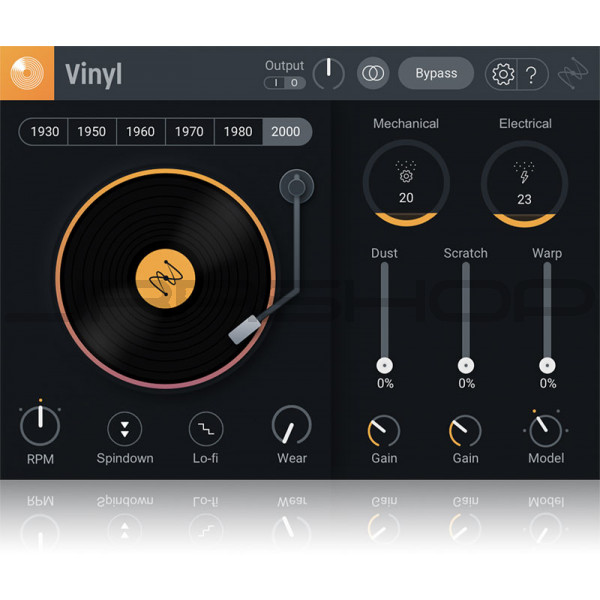The height and width of the screenshot is (600, 600).
Task: Click the Electrical label
Action: (525, 124)
